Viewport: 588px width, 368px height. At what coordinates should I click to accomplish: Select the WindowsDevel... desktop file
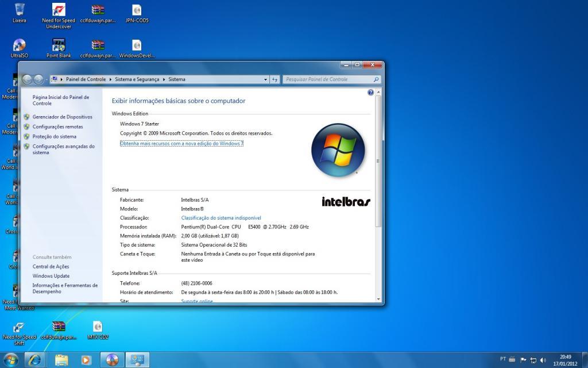(x=137, y=48)
